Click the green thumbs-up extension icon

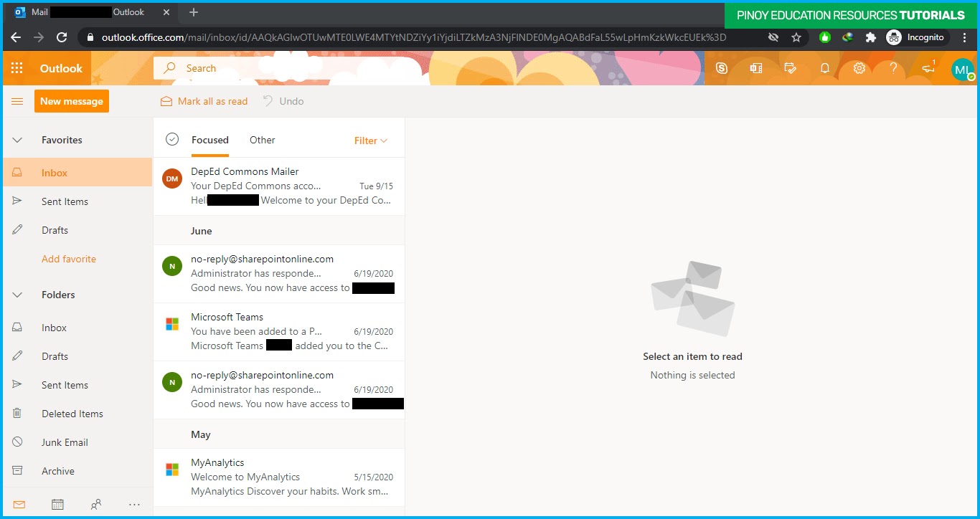pyautogui.click(x=825, y=37)
